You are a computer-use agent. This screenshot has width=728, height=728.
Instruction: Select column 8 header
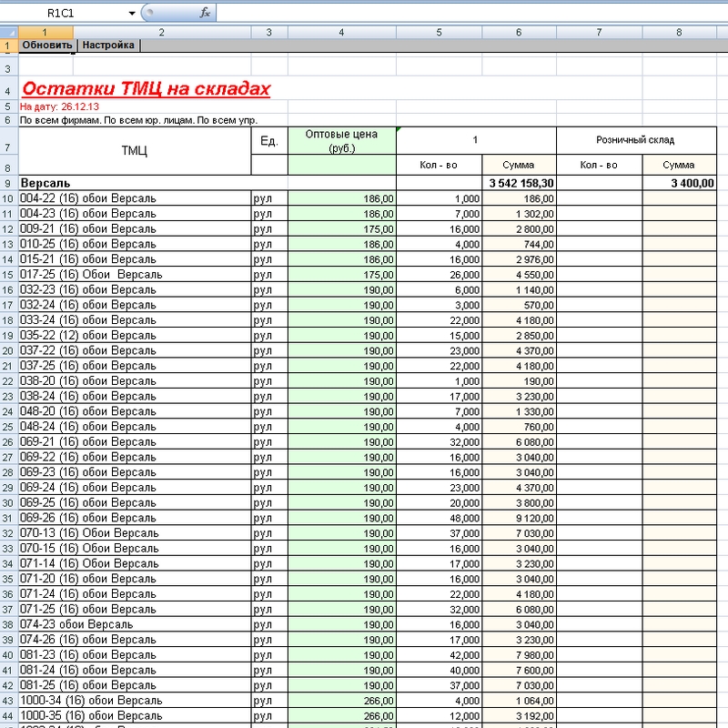click(x=679, y=32)
